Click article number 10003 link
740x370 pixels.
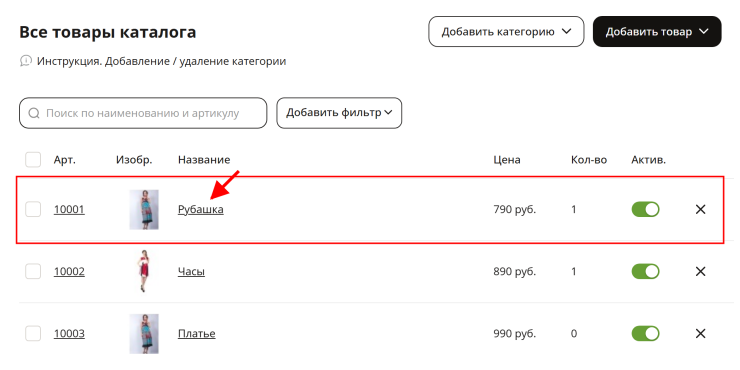pyautogui.click(x=69, y=334)
